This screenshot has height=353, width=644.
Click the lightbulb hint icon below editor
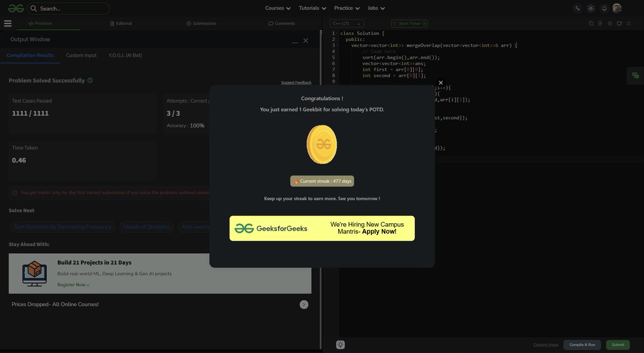point(340,345)
